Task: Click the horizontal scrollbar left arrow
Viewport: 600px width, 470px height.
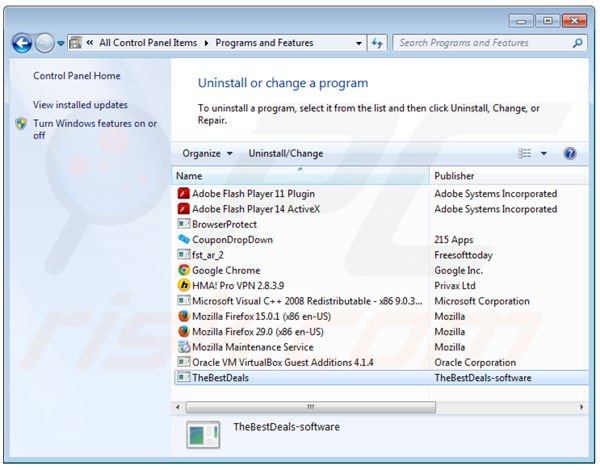Action: 178,407
